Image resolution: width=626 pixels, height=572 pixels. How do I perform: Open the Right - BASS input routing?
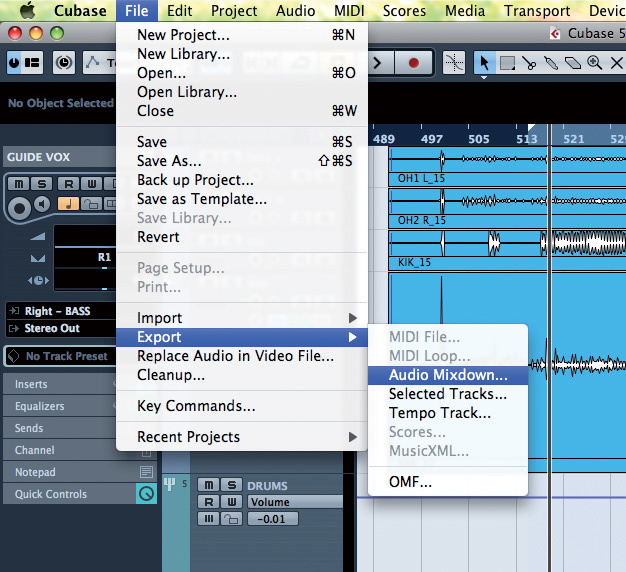point(61,311)
